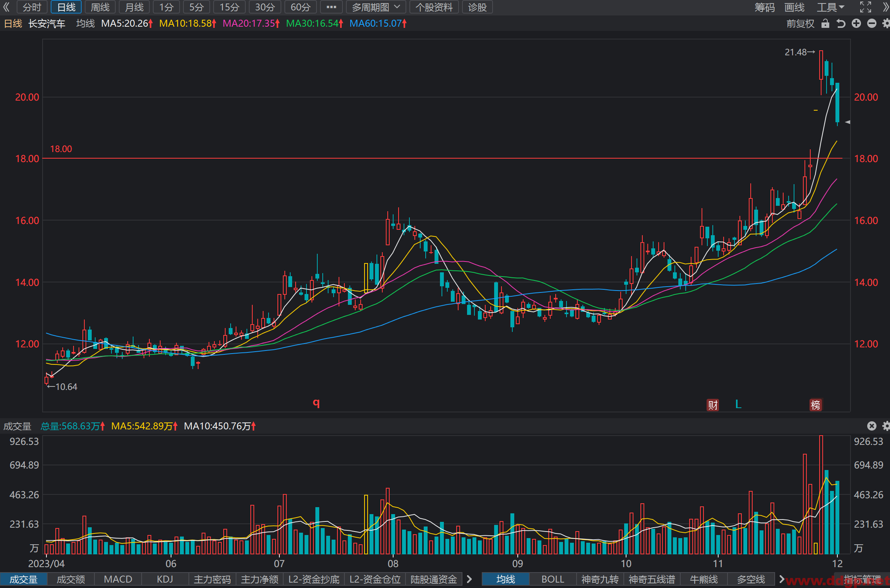Select L2-资金仓位 indicator tab
Image resolution: width=890 pixels, height=588 pixels.
(x=375, y=579)
